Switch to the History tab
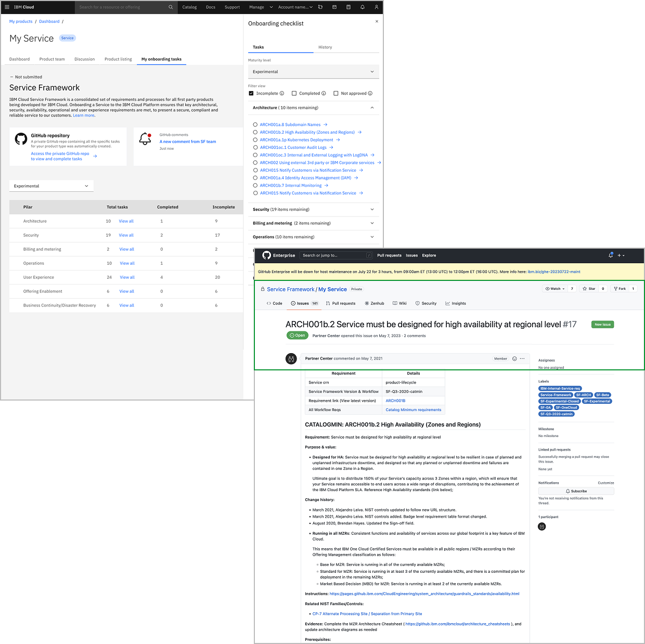Image resolution: width=645 pixels, height=644 pixels. [x=325, y=47]
